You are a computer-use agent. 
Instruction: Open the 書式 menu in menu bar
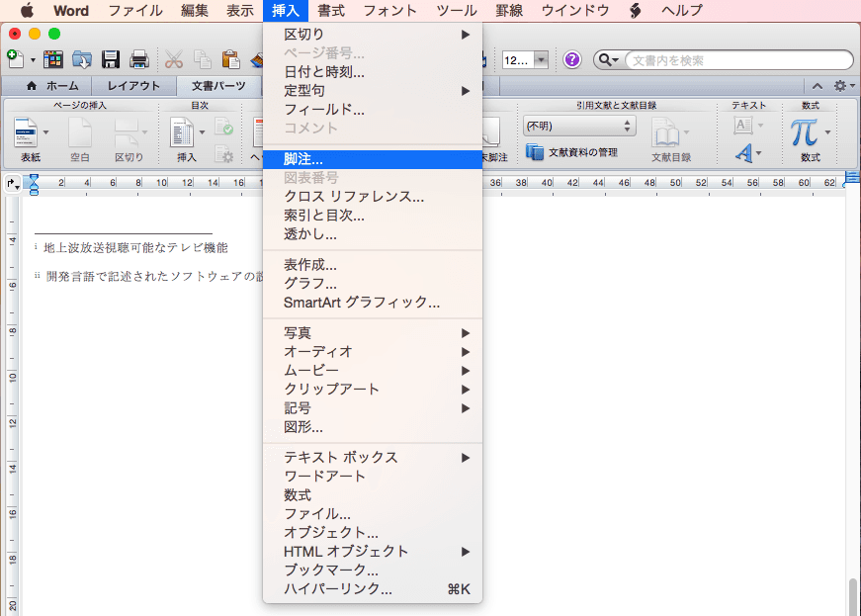tap(331, 11)
